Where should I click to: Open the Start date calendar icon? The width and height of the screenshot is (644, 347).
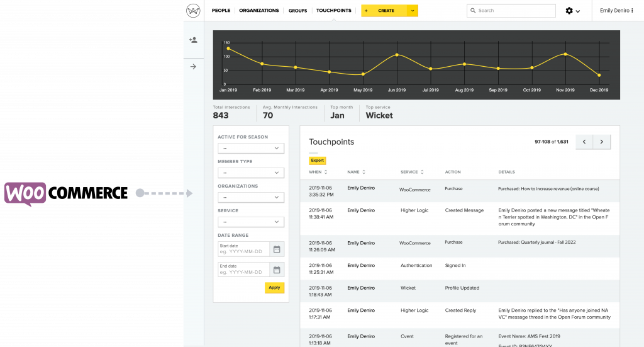point(277,249)
